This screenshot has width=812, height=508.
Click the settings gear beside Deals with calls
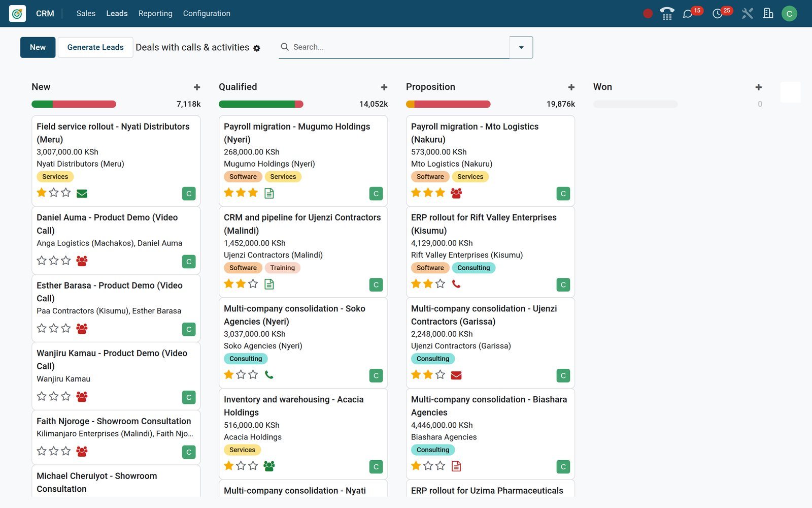[257, 48]
